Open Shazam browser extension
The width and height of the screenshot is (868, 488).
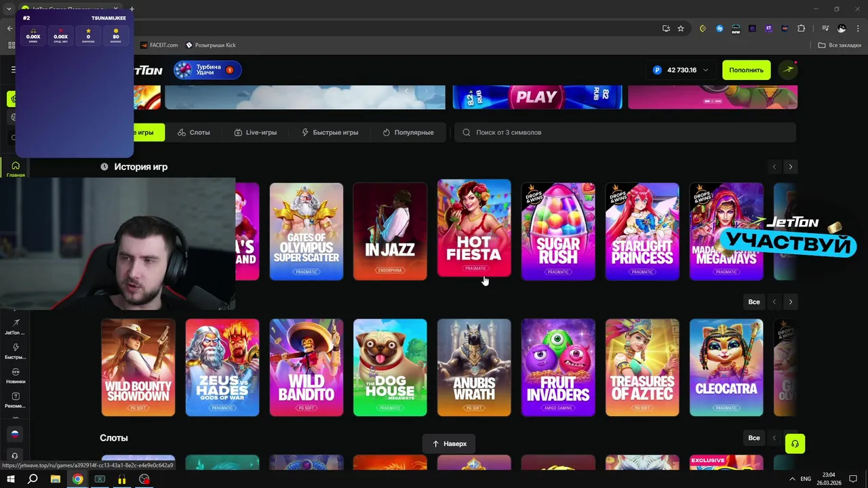[719, 28]
